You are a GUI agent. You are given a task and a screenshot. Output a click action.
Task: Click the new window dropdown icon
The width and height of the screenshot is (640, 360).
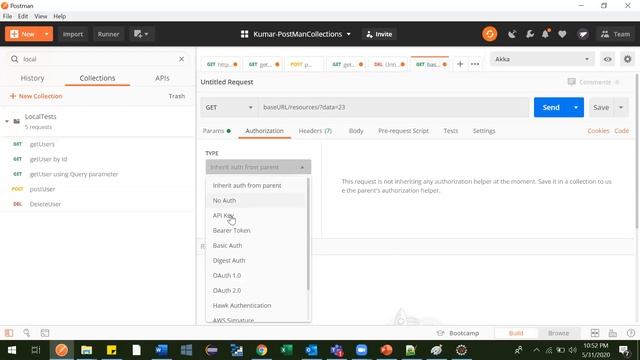pyautogui.click(x=141, y=34)
